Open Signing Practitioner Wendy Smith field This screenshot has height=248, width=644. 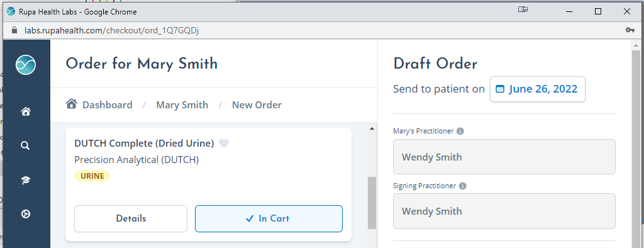[504, 211]
